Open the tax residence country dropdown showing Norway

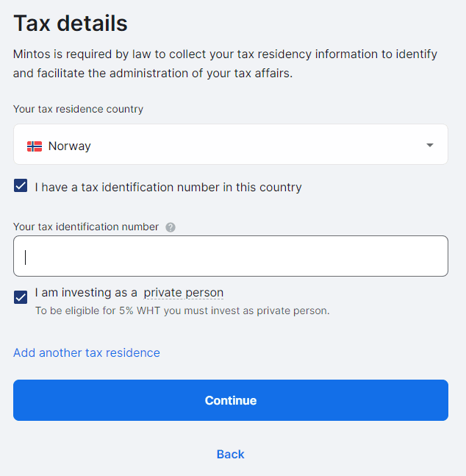click(230, 145)
